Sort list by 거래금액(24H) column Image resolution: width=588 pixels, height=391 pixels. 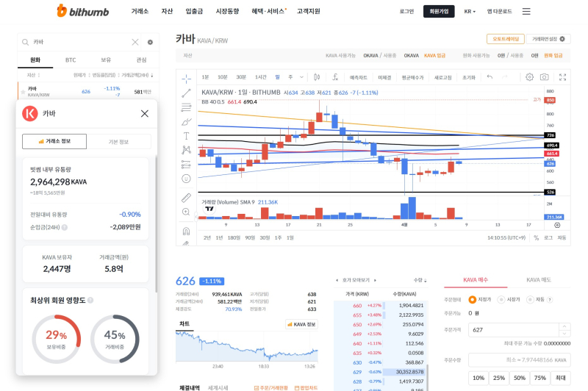[137, 75]
